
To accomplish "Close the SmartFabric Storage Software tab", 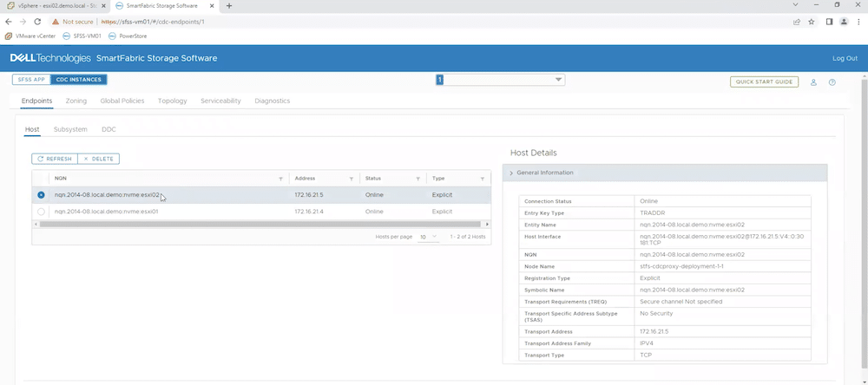I will pyautogui.click(x=212, y=5).
